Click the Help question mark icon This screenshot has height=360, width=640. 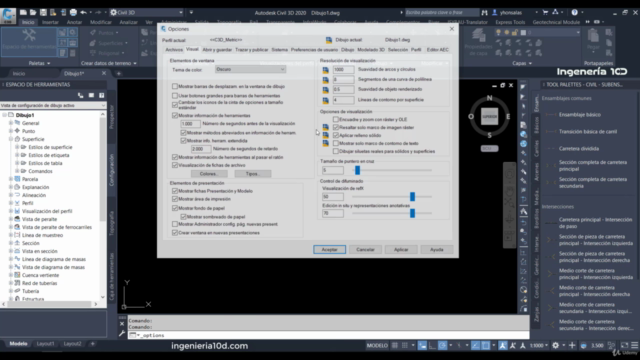tap(574, 13)
